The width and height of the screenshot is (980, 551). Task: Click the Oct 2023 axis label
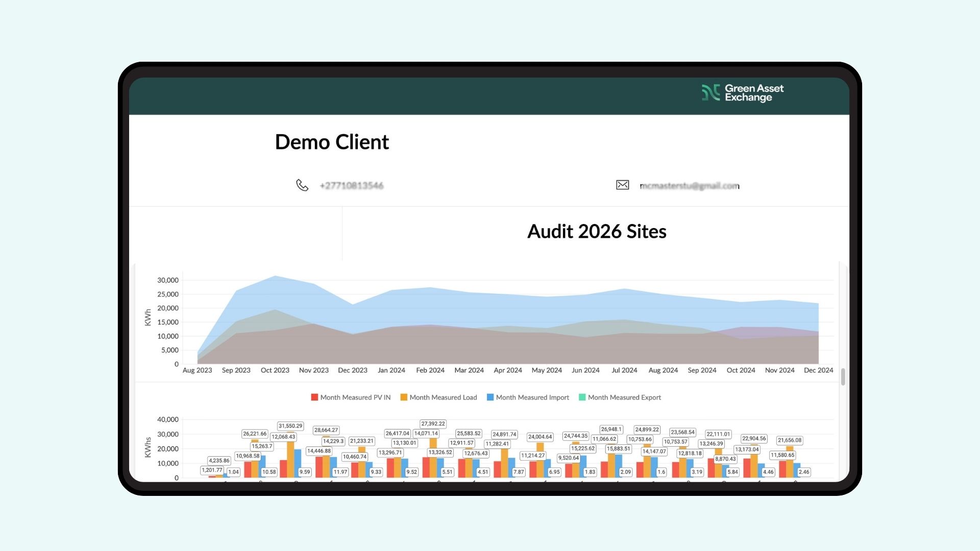coord(275,370)
